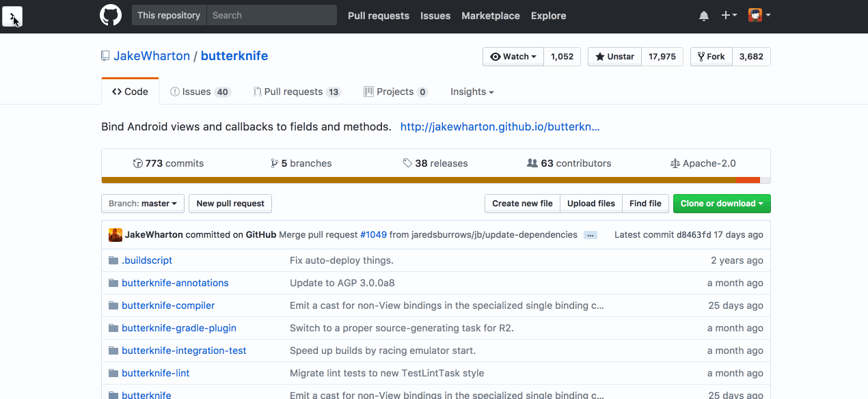Click the GitHub Octocat logo
Image resolution: width=868 pixels, height=399 pixels.
pos(111,15)
